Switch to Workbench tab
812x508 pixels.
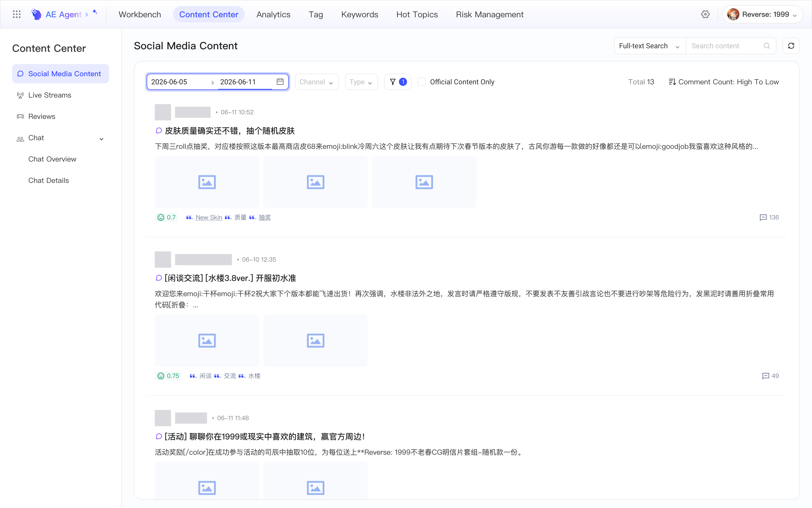tap(140, 14)
